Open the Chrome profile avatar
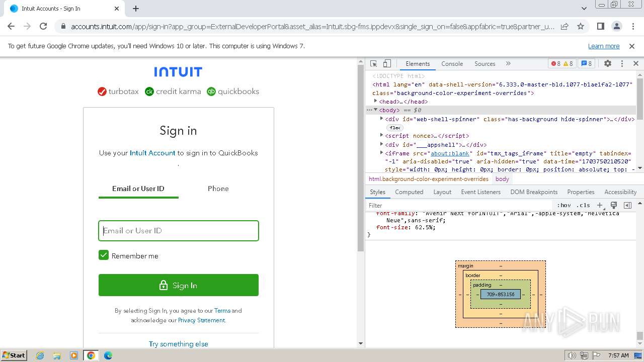The height and width of the screenshot is (362, 644). [617, 26]
